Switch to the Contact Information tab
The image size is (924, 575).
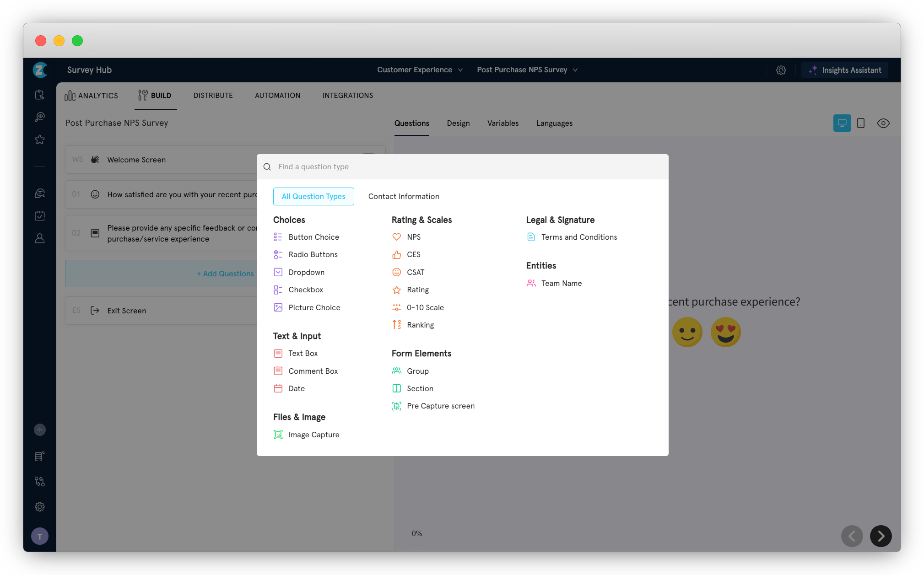click(x=403, y=196)
